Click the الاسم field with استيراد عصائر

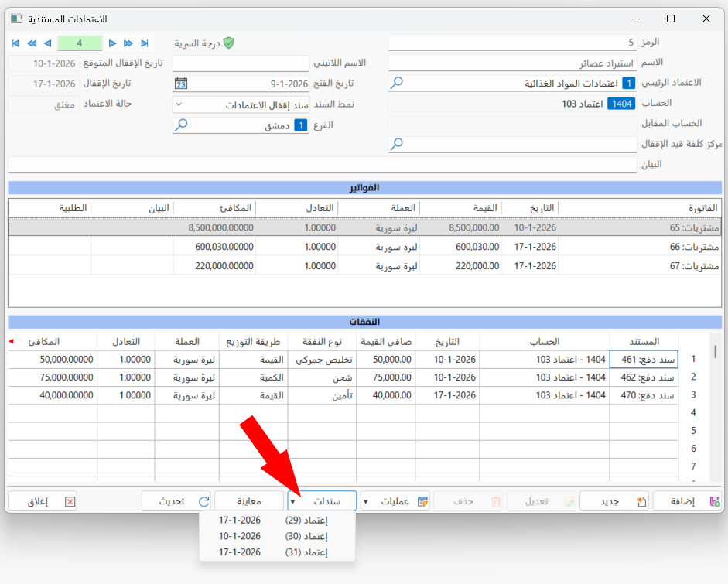[513, 63]
